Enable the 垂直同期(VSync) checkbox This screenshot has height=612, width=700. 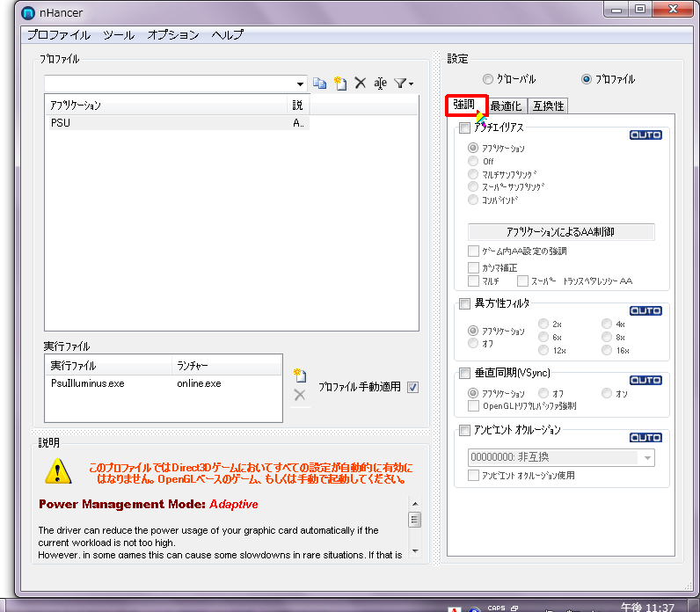point(464,373)
